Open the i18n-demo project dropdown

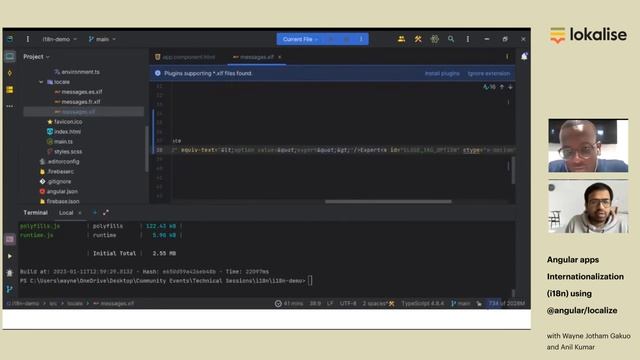[59, 39]
